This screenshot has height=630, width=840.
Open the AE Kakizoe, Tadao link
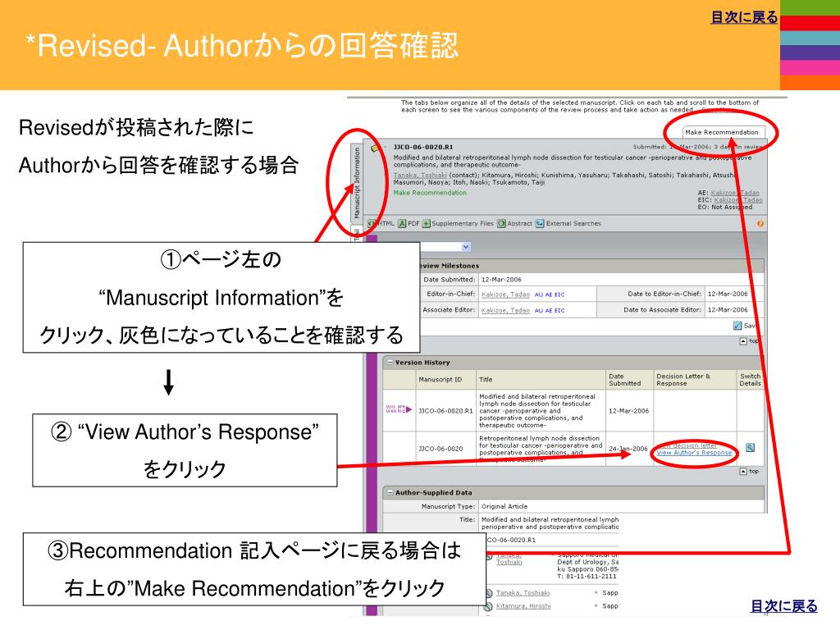[x=735, y=193]
